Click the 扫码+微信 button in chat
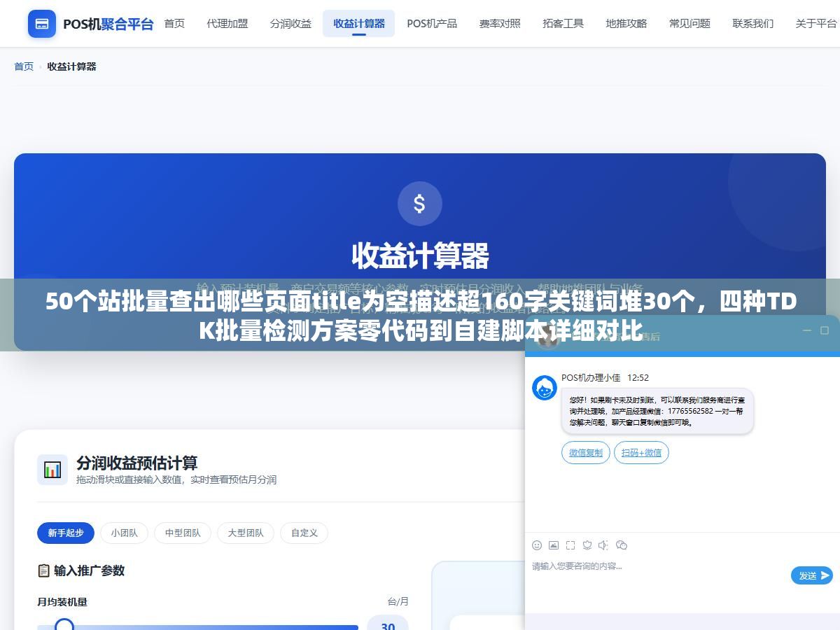 (641, 452)
